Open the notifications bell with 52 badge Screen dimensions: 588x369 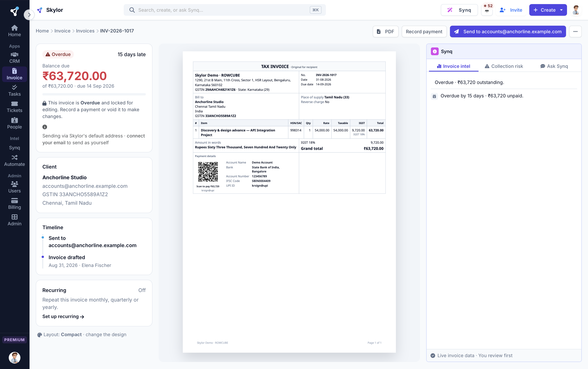[x=487, y=10]
